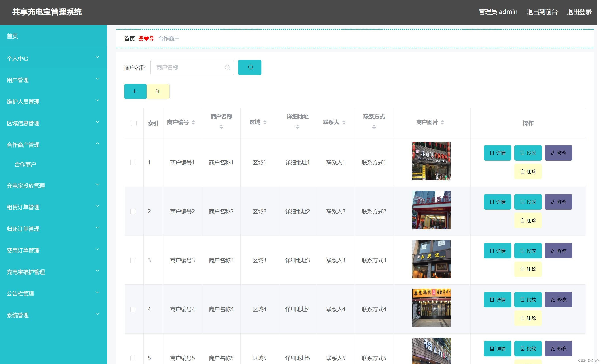Sort by 商户图片 column arrows

tap(442, 122)
